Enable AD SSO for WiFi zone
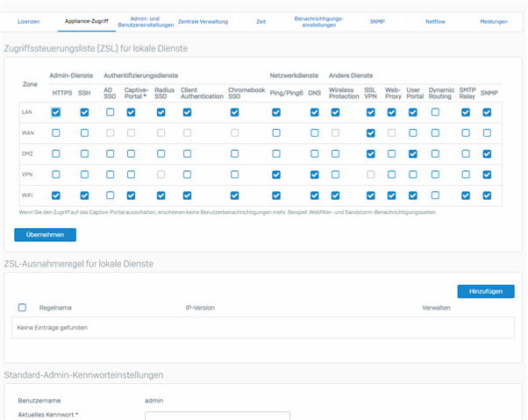 point(111,196)
